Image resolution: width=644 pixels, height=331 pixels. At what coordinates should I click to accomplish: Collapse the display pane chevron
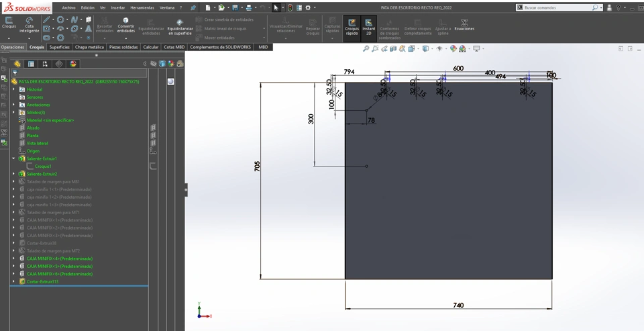(x=145, y=64)
